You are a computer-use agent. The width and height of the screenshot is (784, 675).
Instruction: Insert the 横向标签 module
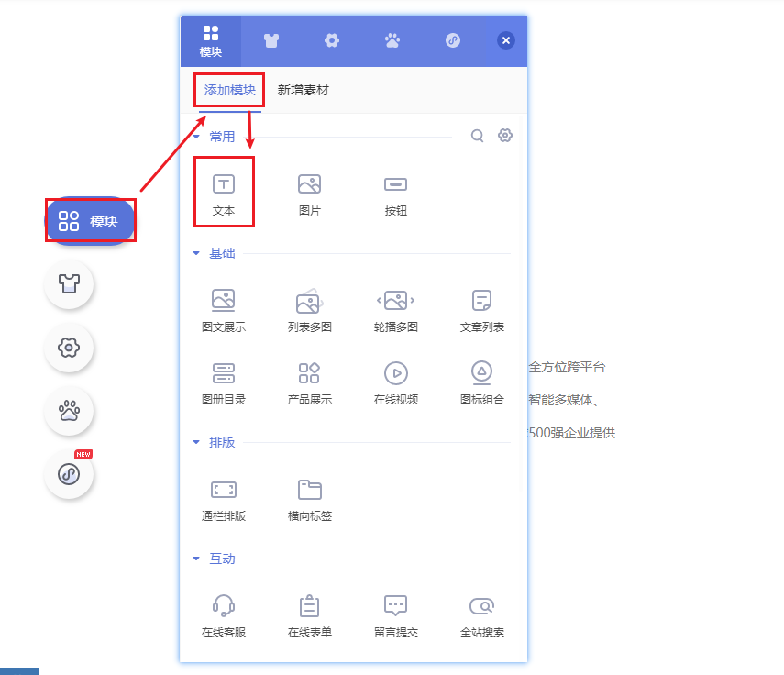(x=310, y=500)
